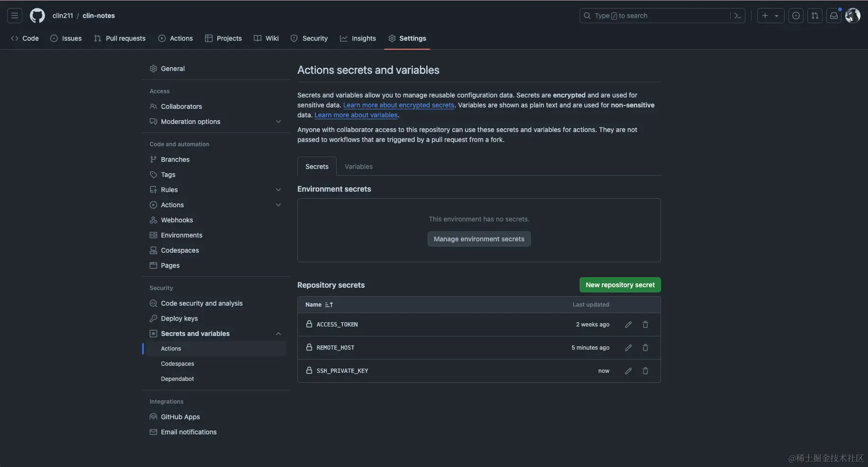
Task: Click New repository secret button
Action: click(620, 285)
